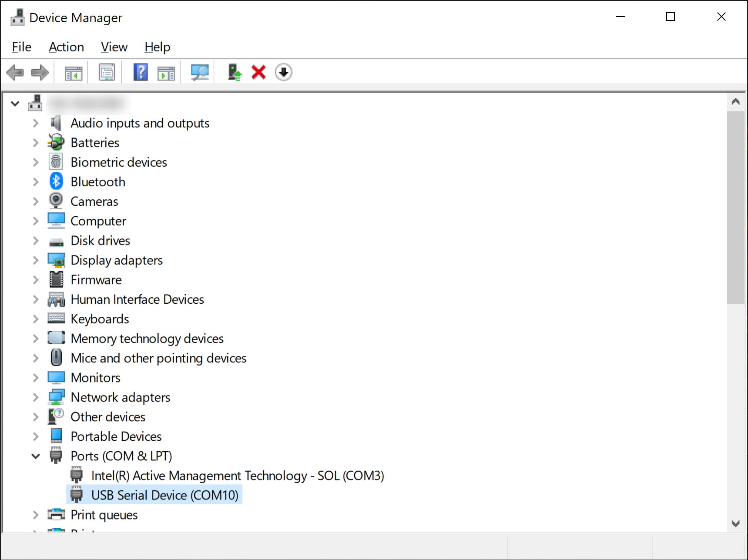Open the View menu
Viewport: 748px width, 560px height.
[114, 47]
